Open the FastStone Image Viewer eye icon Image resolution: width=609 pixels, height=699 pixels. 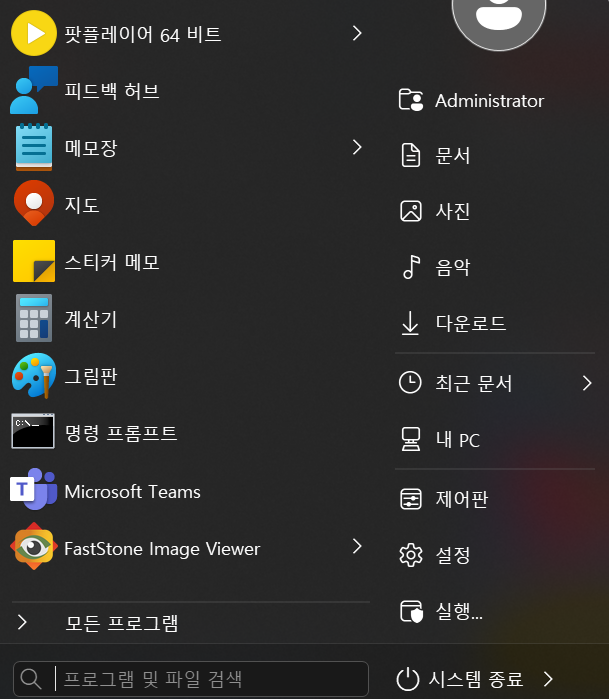click(x=34, y=546)
